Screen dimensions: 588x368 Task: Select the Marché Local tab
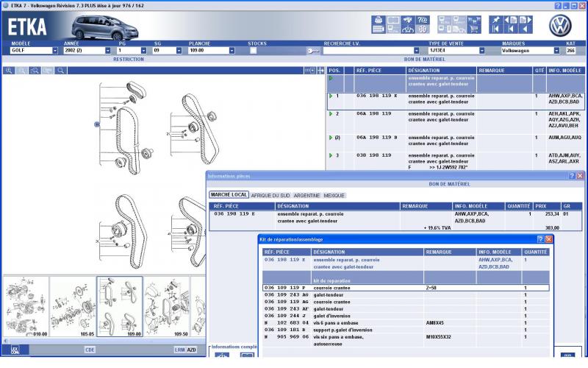pos(229,195)
